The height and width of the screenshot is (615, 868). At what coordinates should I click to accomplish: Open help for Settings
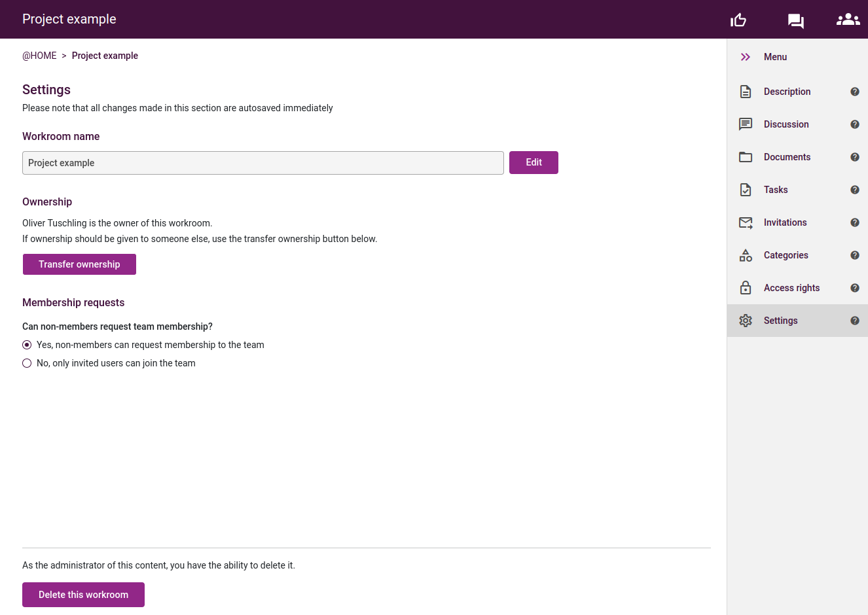(855, 321)
